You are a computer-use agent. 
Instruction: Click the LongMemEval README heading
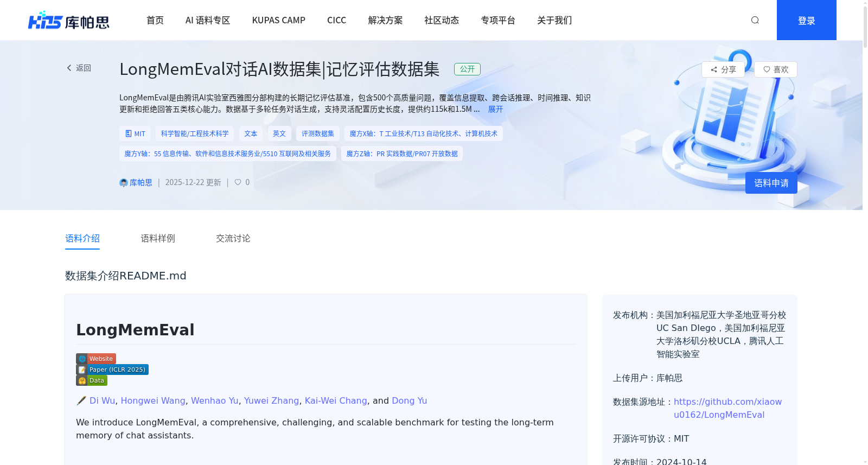coord(135,330)
